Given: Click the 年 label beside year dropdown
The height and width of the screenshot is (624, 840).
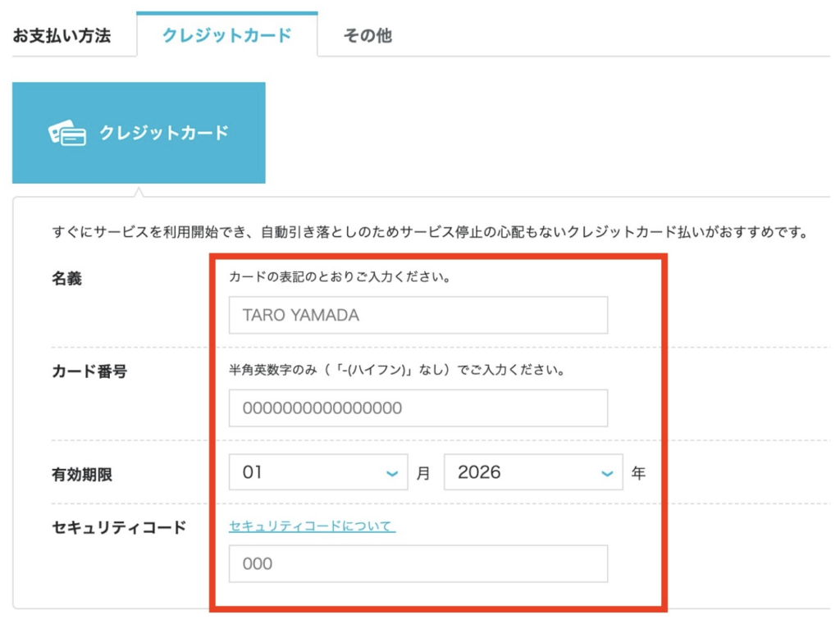Looking at the screenshot, I should click(x=638, y=473).
